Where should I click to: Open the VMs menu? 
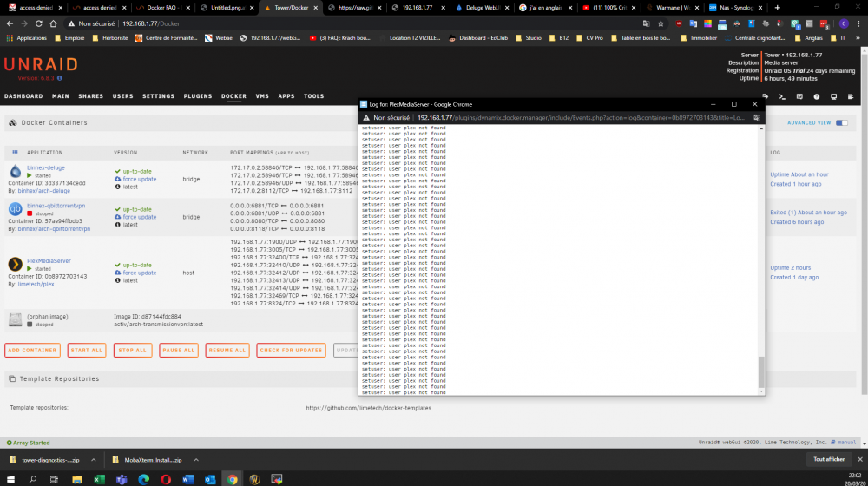pos(262,96)
